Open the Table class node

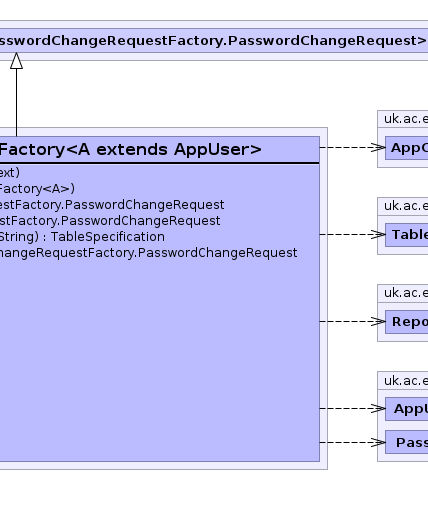407,235
